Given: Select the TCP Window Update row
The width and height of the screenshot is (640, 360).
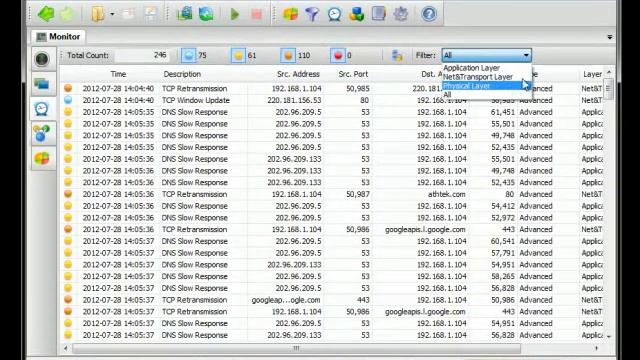Looking at the screenshot, I should pyautogui.click(x=332, y=100).
